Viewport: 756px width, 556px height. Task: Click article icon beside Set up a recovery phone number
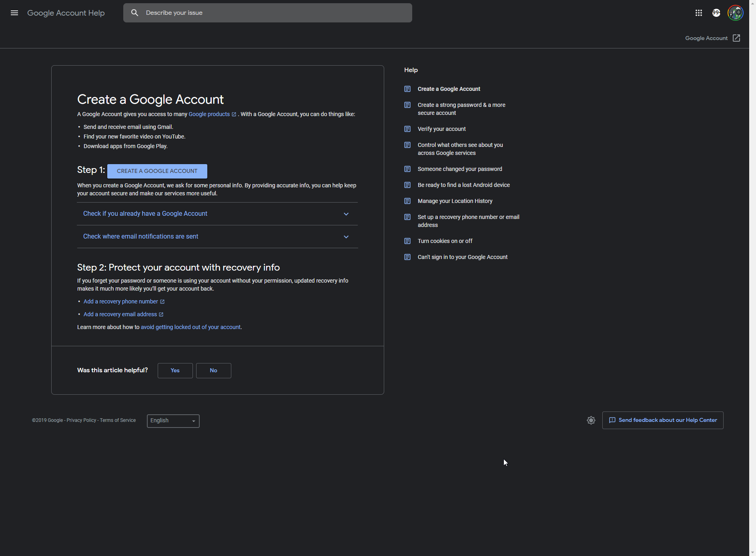click(x=407, y=217)
